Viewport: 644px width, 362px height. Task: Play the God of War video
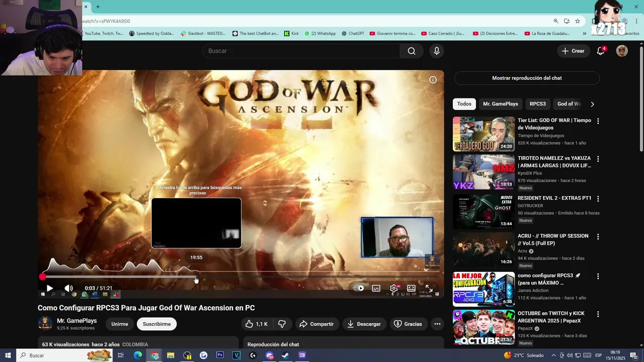pos(49,288)
